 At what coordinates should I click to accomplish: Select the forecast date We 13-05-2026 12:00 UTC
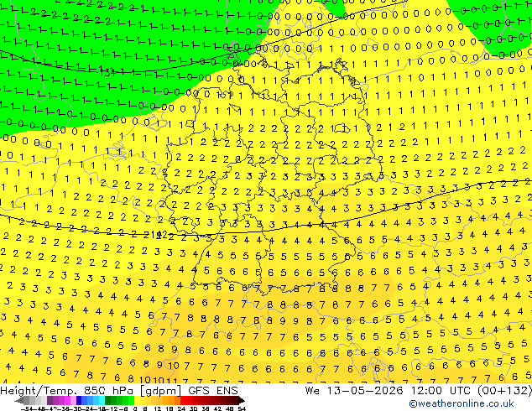click(x=389, y=391)
